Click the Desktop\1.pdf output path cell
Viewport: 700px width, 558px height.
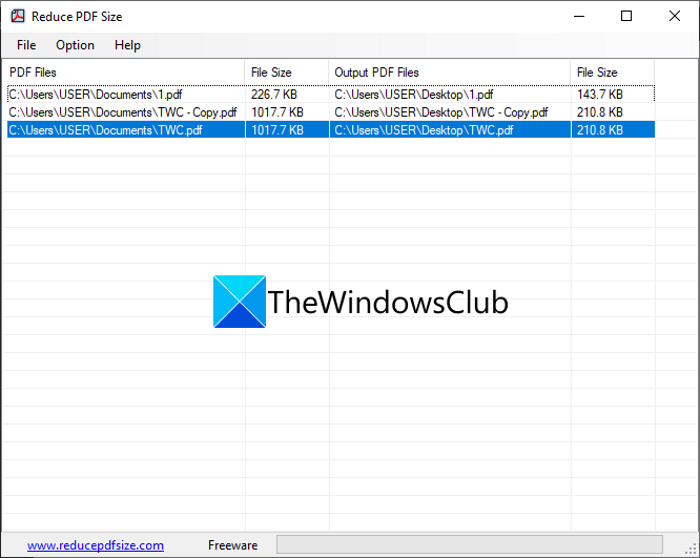tap(450, 94)
